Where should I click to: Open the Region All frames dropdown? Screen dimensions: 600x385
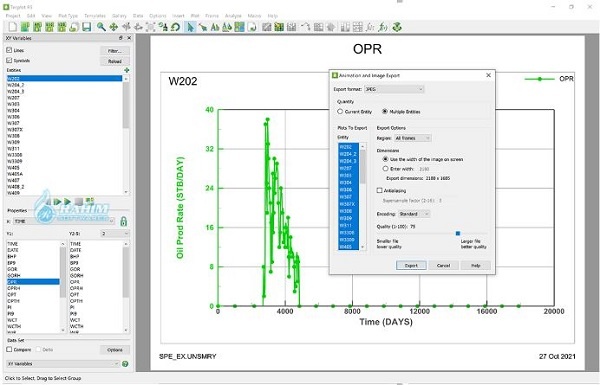[412, 138]
